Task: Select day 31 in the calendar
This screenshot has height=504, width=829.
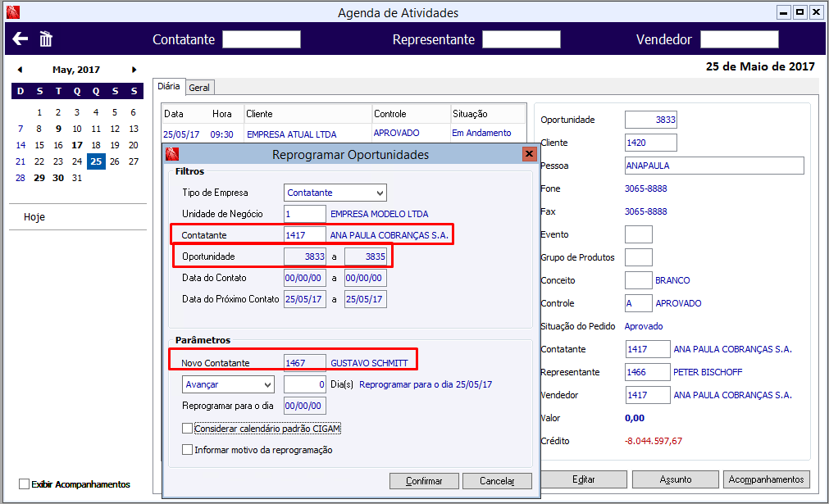Action: 77,178
